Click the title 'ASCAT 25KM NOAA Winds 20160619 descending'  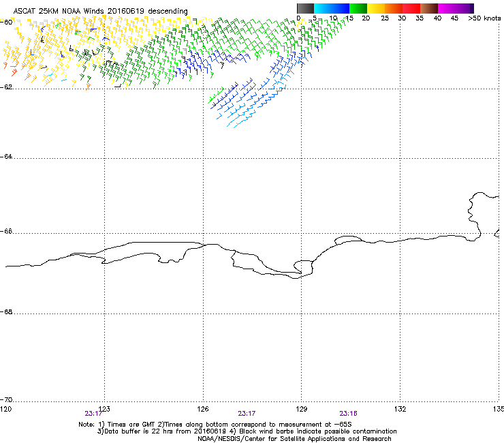point(100,12)
